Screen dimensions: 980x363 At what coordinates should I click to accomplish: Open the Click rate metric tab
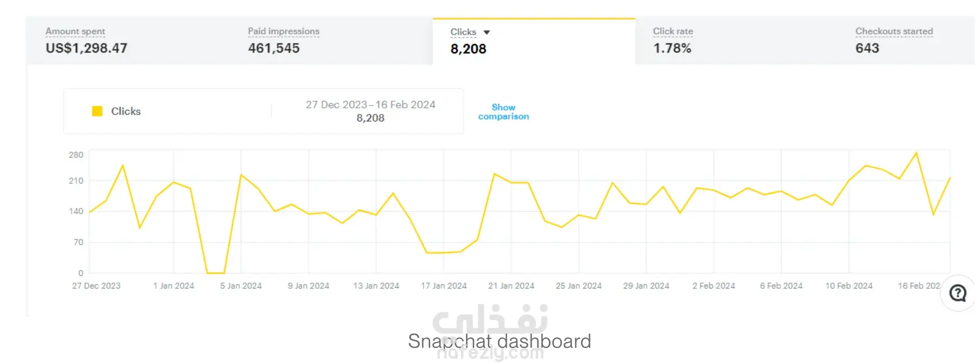click(x=672, y=32)
